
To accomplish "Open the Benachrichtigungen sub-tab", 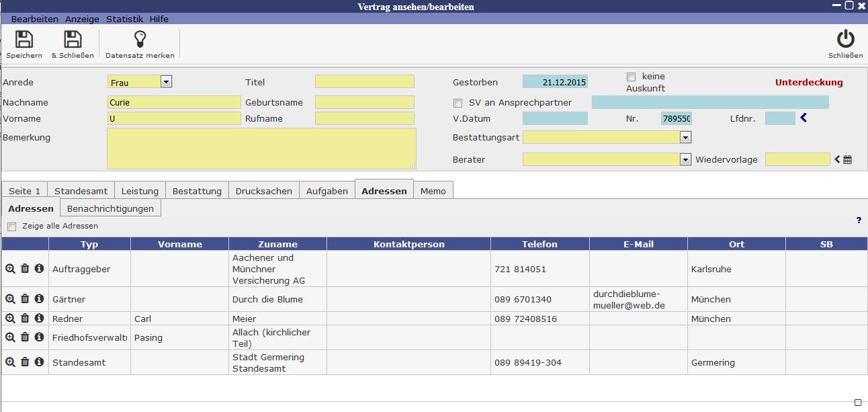I will (110, 208).
